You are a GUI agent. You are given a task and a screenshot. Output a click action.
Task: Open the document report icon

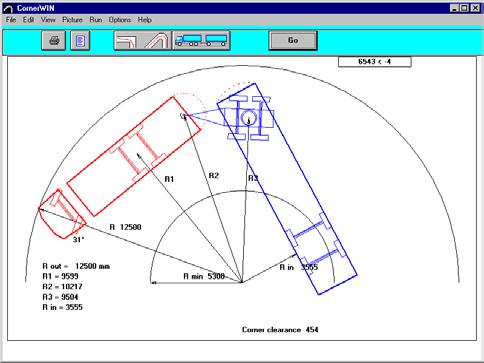point(80,41)
